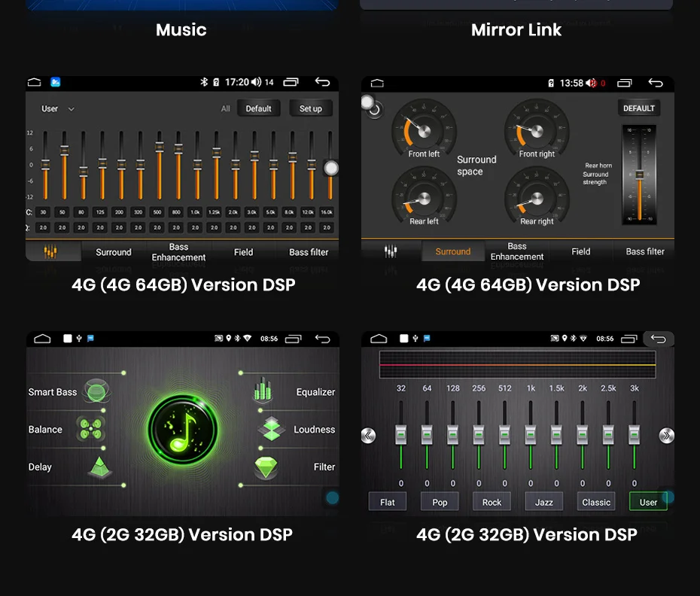Click back arrow in DSP menu screen
This screenshot has width=700, height=596.
click(x=322, y=339)
